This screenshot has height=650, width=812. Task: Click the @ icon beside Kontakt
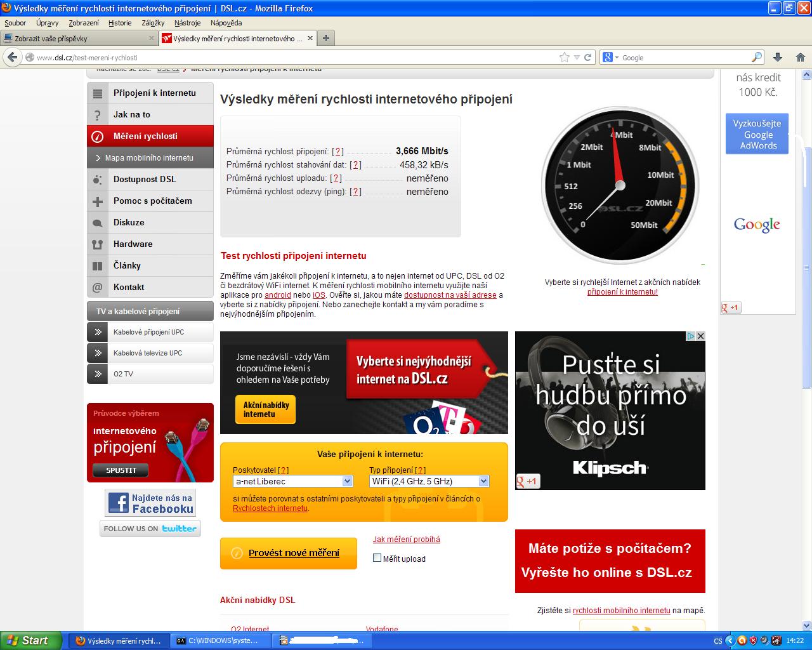(x=98, y=288)
